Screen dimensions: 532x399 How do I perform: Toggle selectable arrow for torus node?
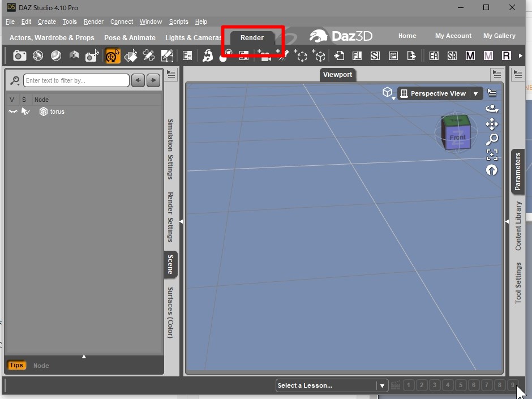(x=25, y=111)
